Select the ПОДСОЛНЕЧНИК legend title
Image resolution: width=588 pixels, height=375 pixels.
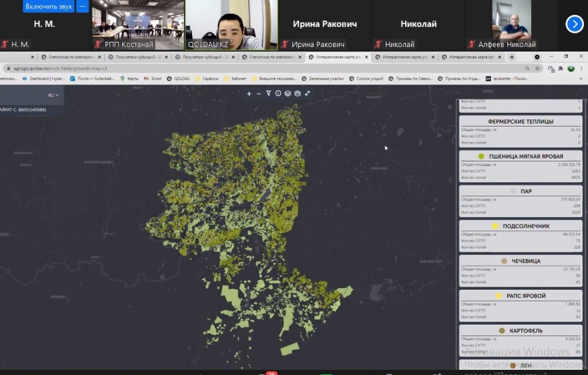(x=526, y=226)
